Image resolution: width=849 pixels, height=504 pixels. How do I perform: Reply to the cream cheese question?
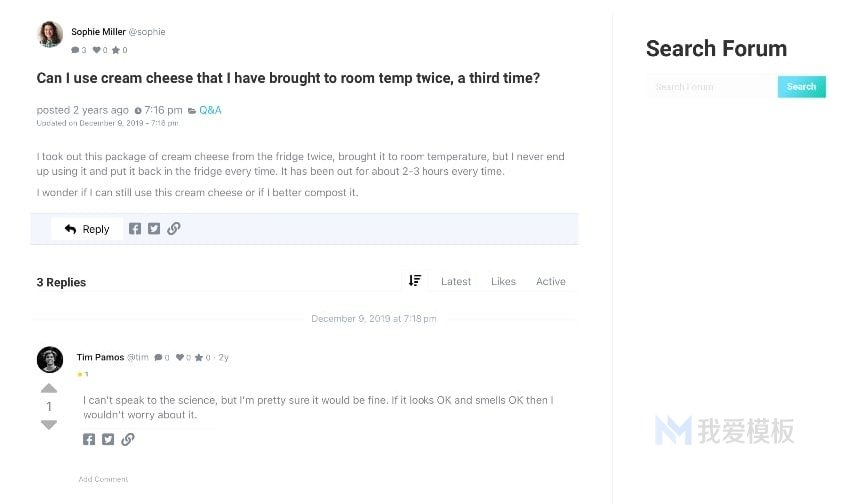tap(87, 229)
